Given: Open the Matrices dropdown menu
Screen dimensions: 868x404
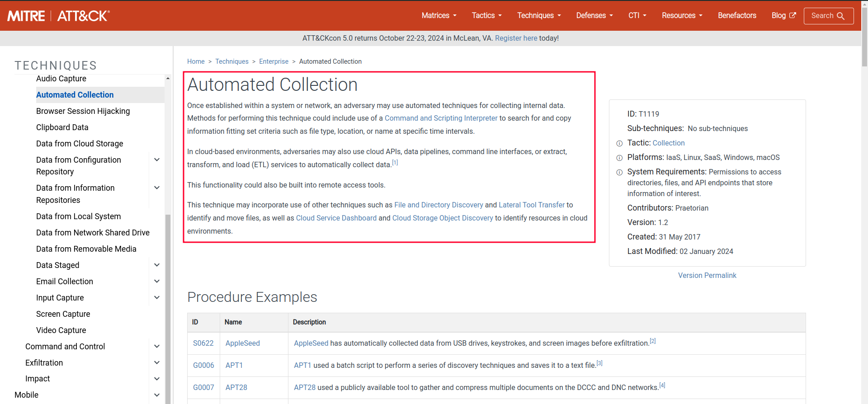Looking at the screenshot, I should tap(439, 15).
